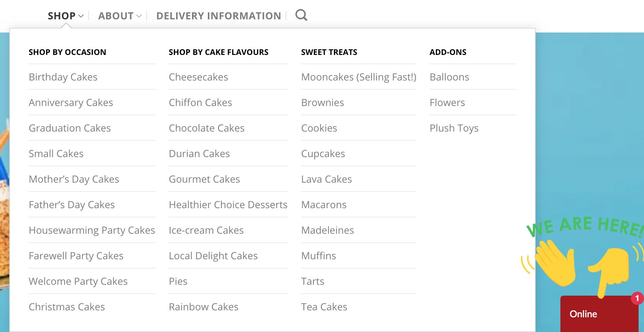
Task: Click Plush Toys add-on link
Action: click(x=454, y=128)
